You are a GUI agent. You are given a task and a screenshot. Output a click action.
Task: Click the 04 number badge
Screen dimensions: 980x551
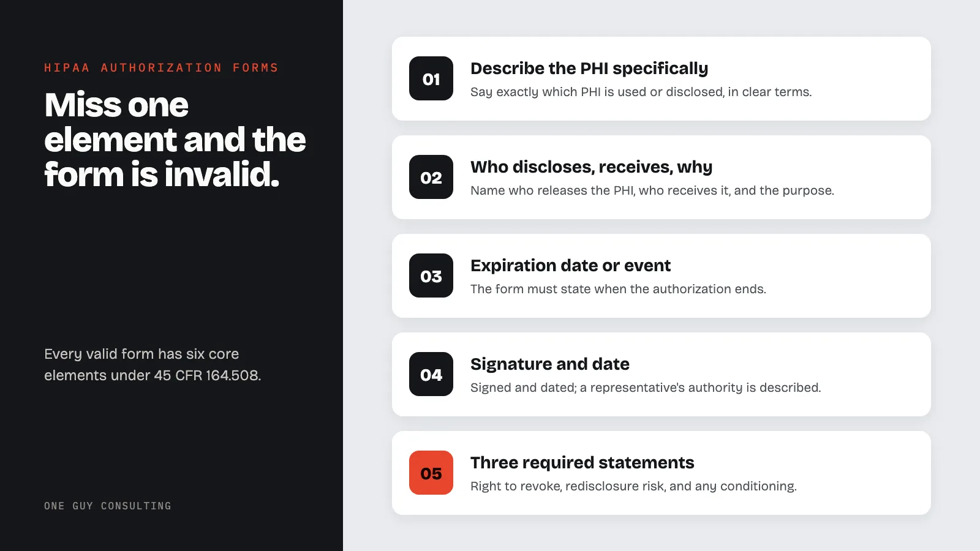click(431, 374)
